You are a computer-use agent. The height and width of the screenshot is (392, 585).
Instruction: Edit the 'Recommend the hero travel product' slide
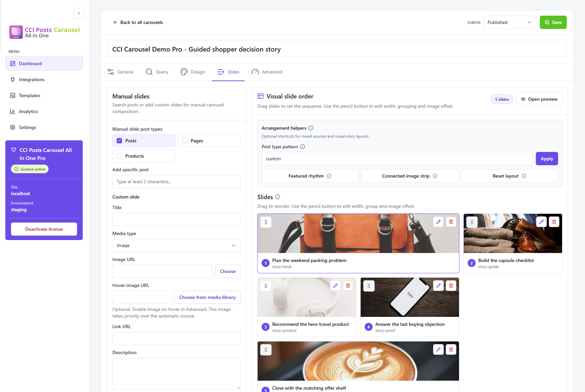(x=335, y=286)
